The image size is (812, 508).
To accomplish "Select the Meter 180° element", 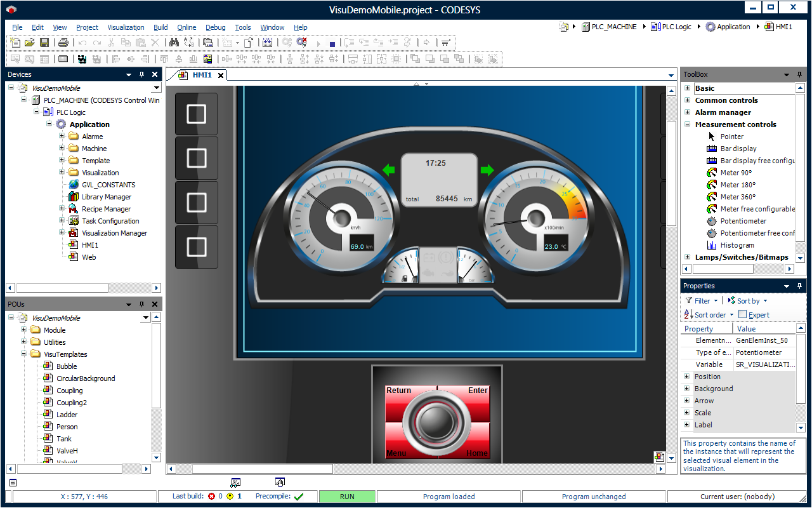I will (738, 185).
